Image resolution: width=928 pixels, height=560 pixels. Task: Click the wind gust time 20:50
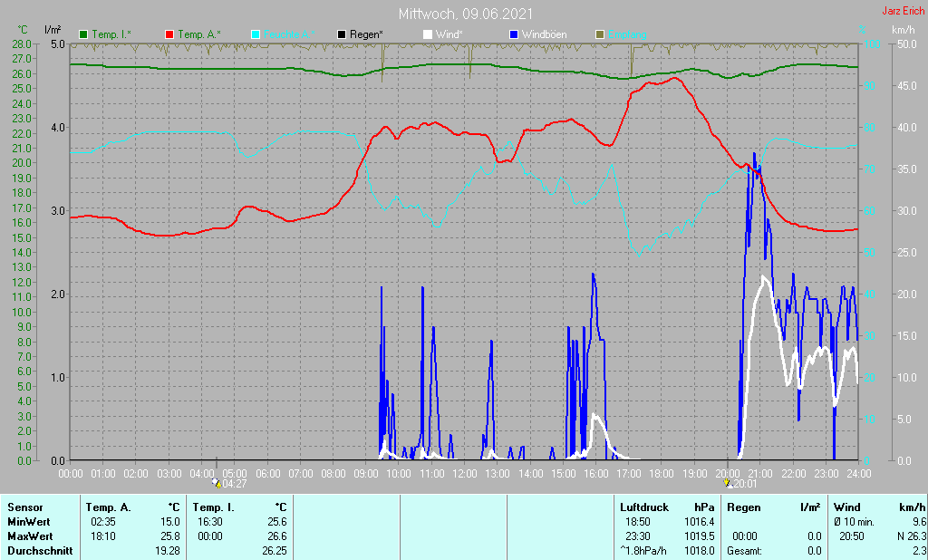coord(852,536)
